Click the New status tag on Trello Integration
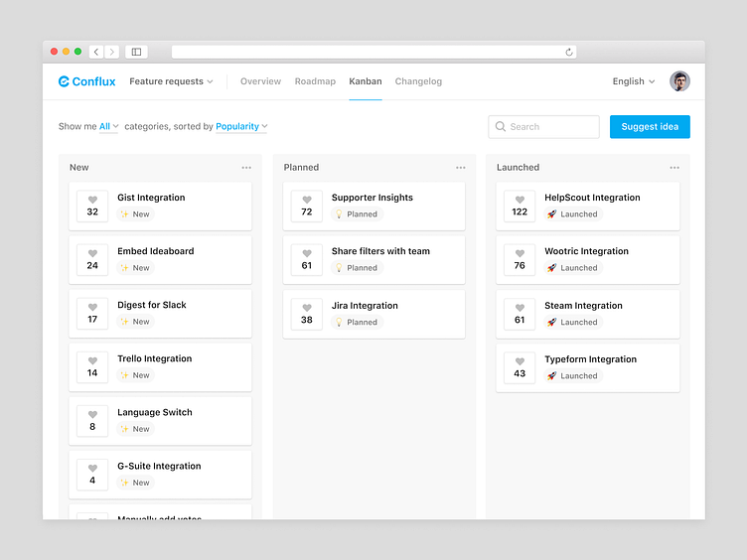747x560 pixels. pos(135,375)
